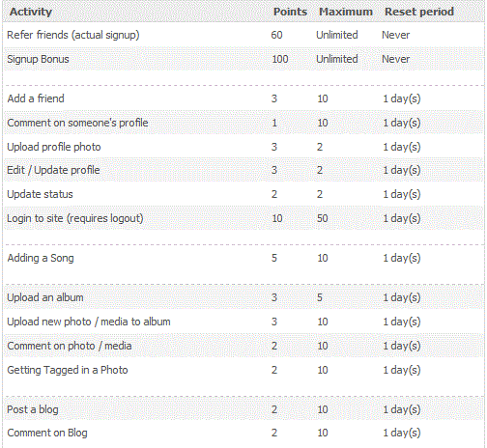Select Comment on someone's profile row
Image resolution: width=487 pixels, height=448 pixels.
pos(243,123)
